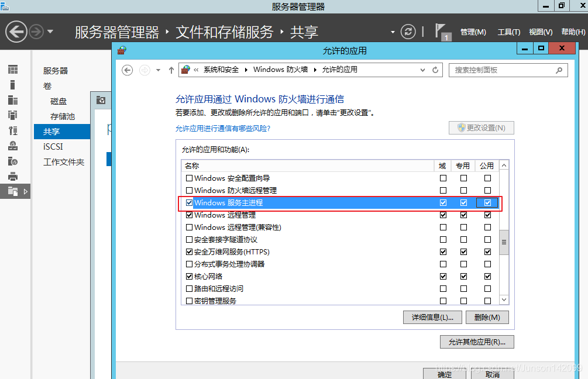This screenshot has height=379, width=588.
Task: Click forward arrow in 允许的应用 window
Action: click(x=145, y=70)
